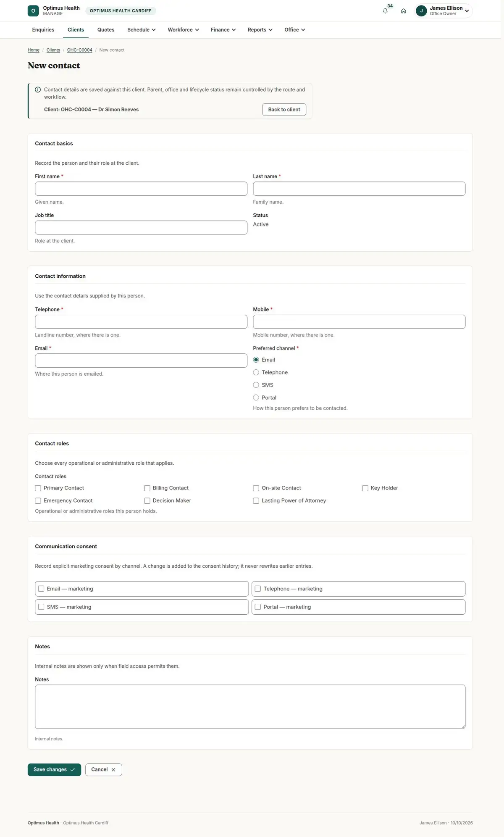Click into the First name field
The image size is (504, 837).
coord(141,189)
